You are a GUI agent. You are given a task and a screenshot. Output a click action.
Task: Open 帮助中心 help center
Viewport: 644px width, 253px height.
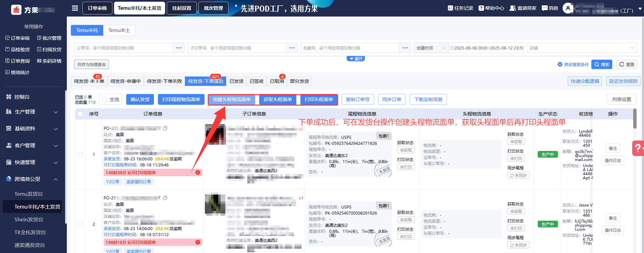[491, 8]
